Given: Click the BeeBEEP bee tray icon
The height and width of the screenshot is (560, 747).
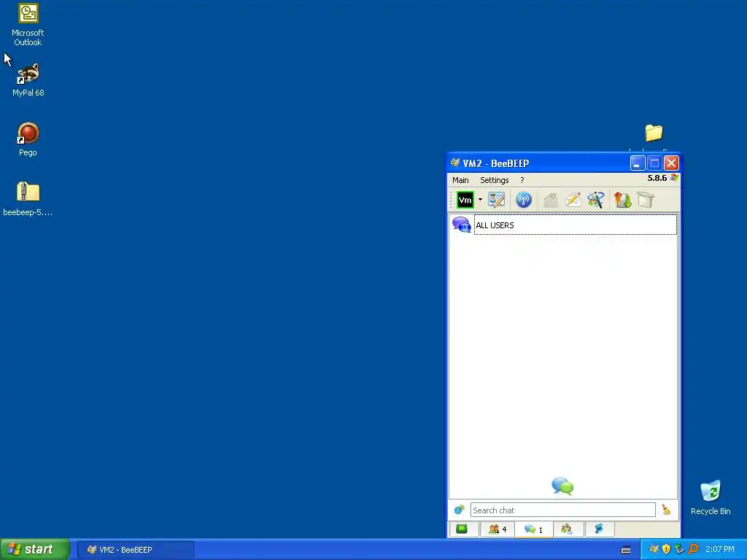Looking at the screenshot, I should pyautogui.click(x=654, y=550).
